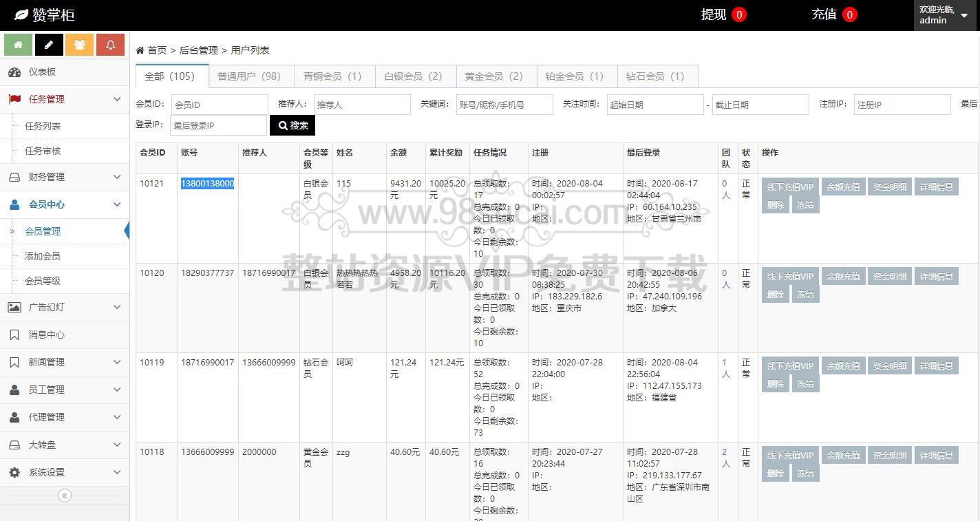Open 详细信息 for member 10120
This screenshot has height=521, width=980.
(x=936, y=276)
